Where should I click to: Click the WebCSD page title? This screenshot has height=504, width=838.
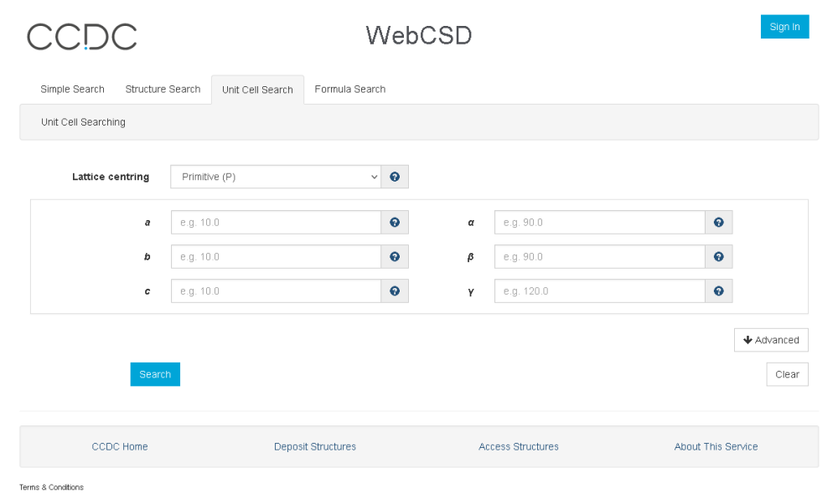point(419,36)
